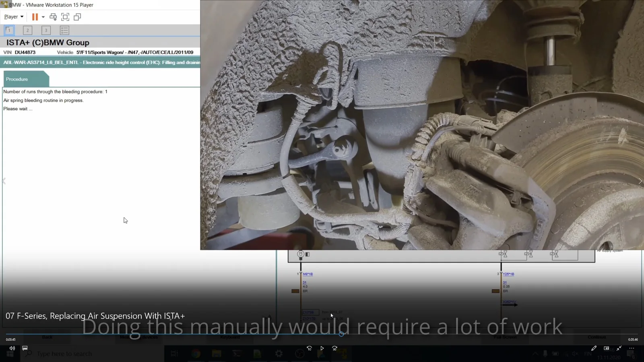The width and height of the screenshot is (644, 362).
Task: Go to next item with right chevron
Action: [x=640, y=181]
